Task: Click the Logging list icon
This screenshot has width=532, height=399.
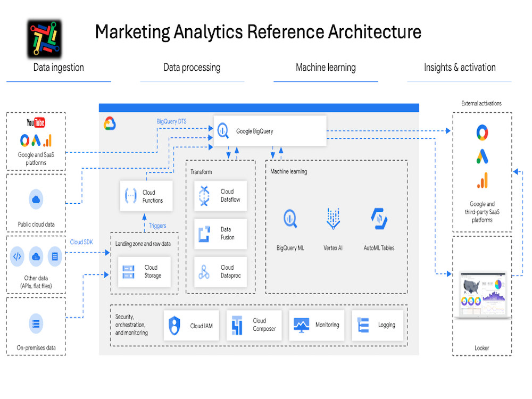Action: (x=363, y=325)
